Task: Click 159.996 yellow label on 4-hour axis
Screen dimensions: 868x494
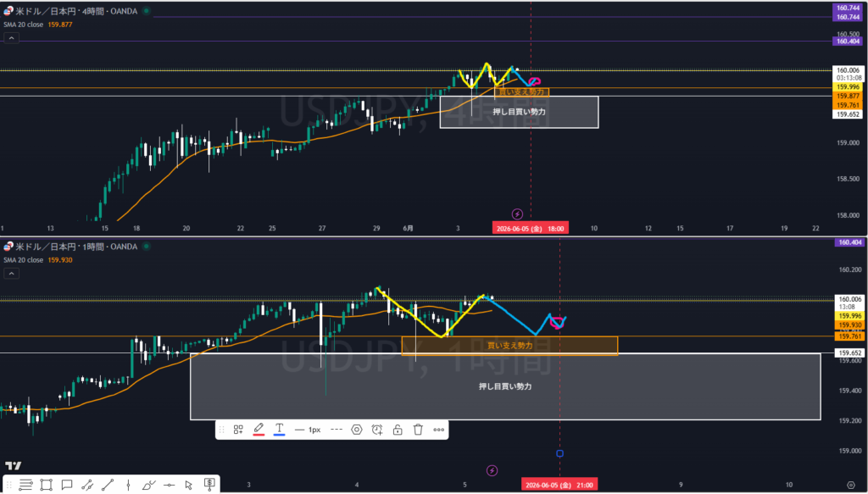Action: tap(848, 86)
